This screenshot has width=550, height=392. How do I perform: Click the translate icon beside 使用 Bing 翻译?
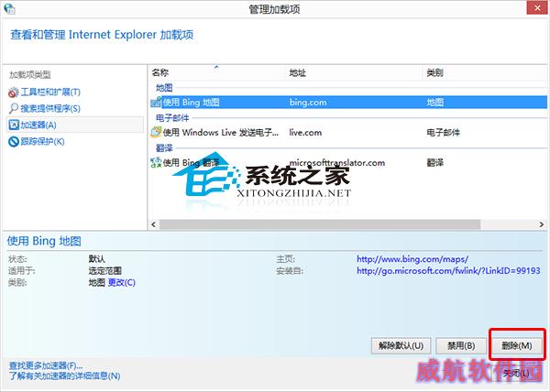[156, 162]
